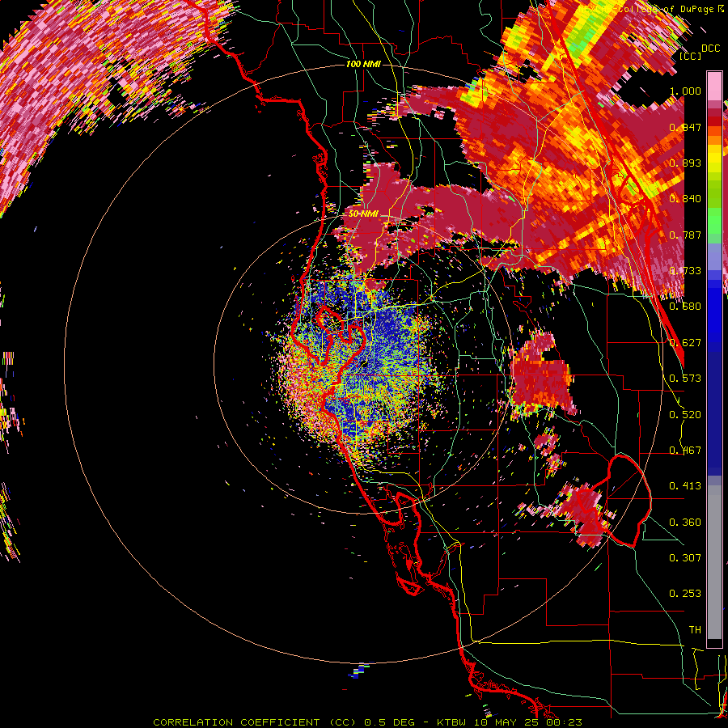Click the 0.680 scale value

[x=685, y=307]
